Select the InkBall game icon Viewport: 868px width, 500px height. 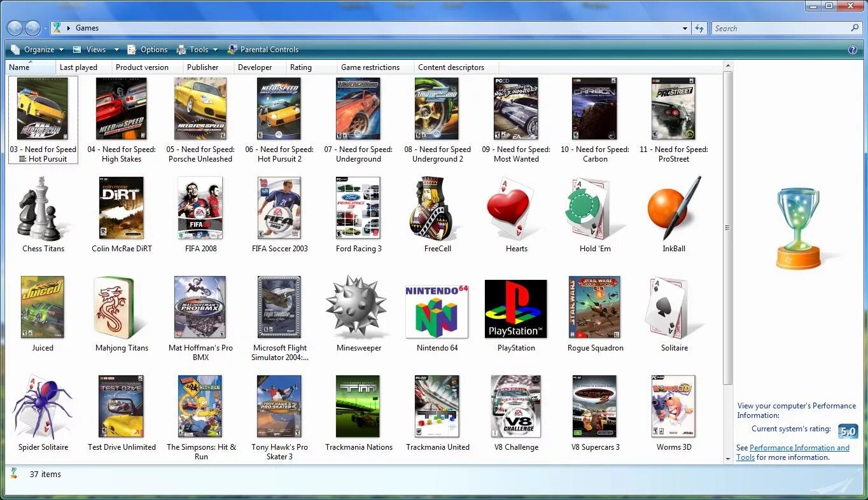coord(674,207)
